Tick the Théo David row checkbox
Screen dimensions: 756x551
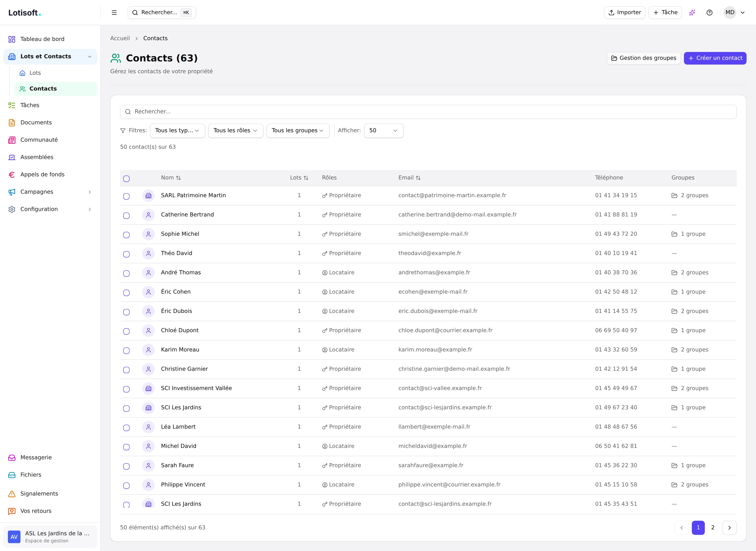(126, 254)
